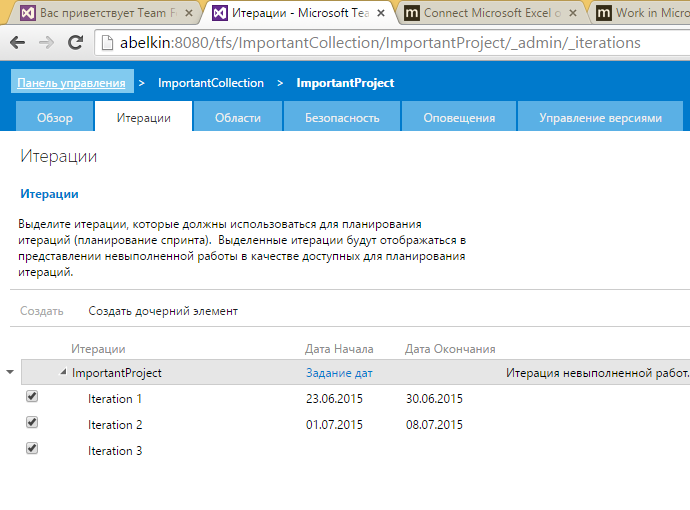Uncheck the Iteration 3 checkbox
Image resolution: width=690 pixels, height=510 pixels.
32,448
